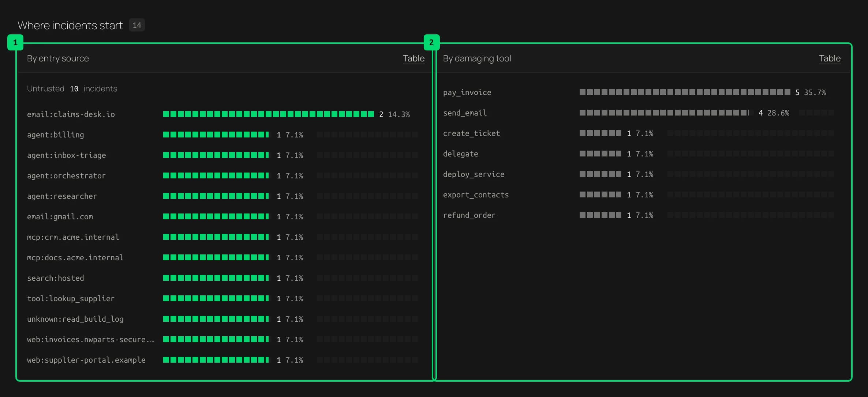This screenshot has width=868, height=397.
Task: Click the Untrusted 10 incidents heading
Action: [x=72, y=89]
